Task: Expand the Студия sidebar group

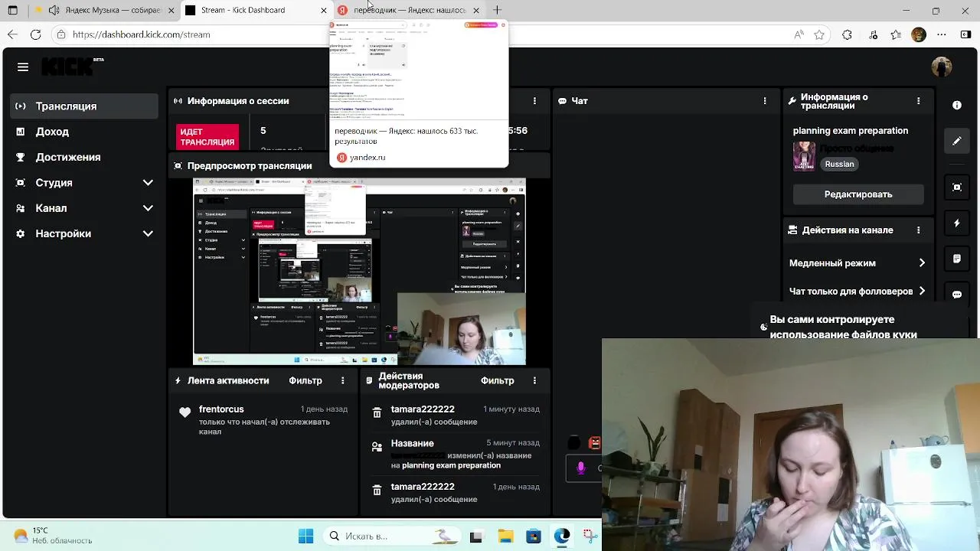Action: click(x=84, y=183)
